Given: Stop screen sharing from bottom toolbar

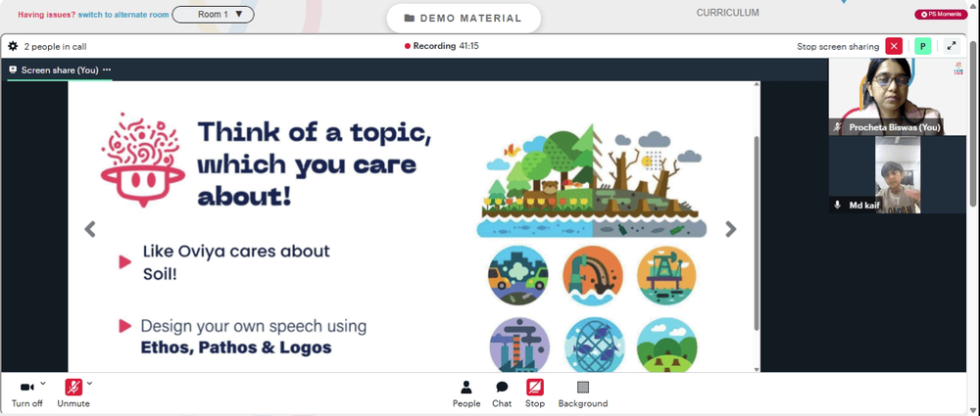Looking at the screenshot, I should 535,394.
